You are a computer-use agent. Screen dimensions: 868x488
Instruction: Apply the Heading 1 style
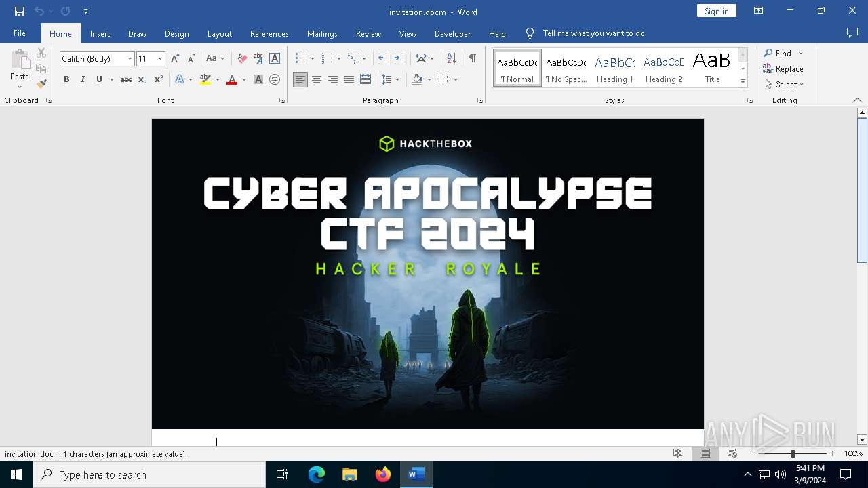[x=615, y=68]
